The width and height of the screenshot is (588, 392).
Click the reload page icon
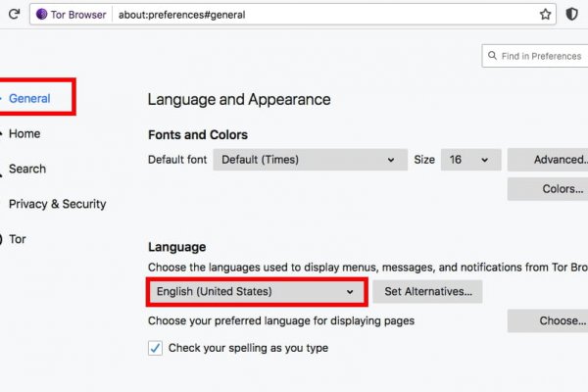14,15
